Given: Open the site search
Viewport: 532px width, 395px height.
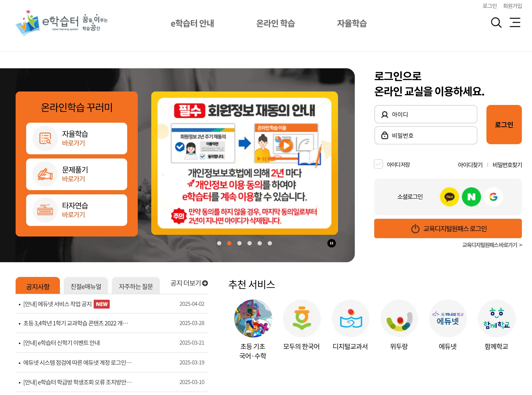Looking at the screenshot, I should [496, 23].
